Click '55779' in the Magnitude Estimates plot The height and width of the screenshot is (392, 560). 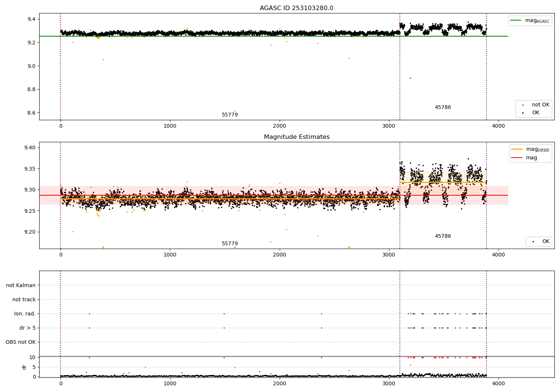230,244
